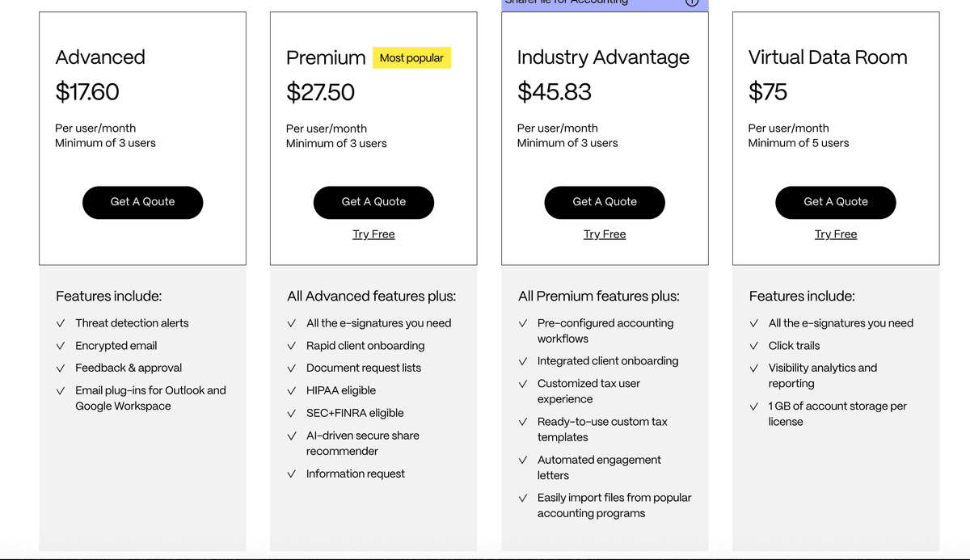Click the checkmark next to Click trails

point(754,346)
